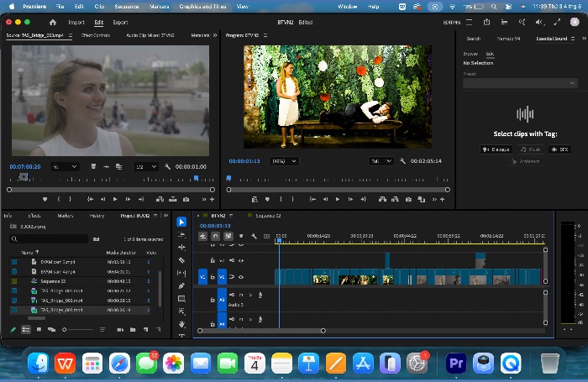
Task: Open Quick Export share icon in header
Action: click(x=486, y=22)
